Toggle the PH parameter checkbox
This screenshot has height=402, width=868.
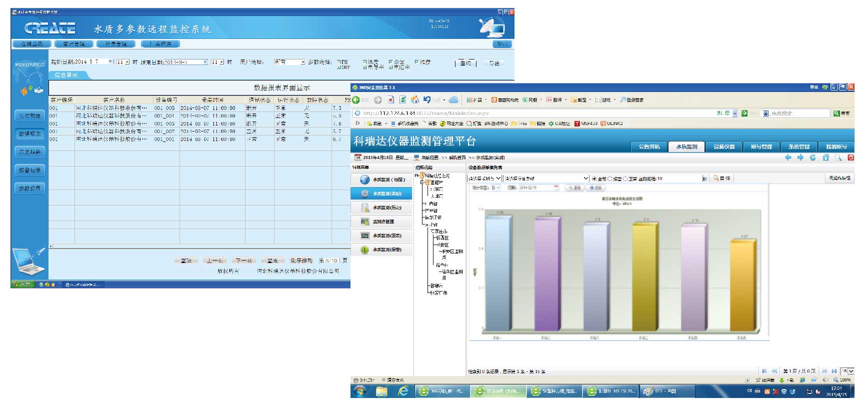point(339,62)
